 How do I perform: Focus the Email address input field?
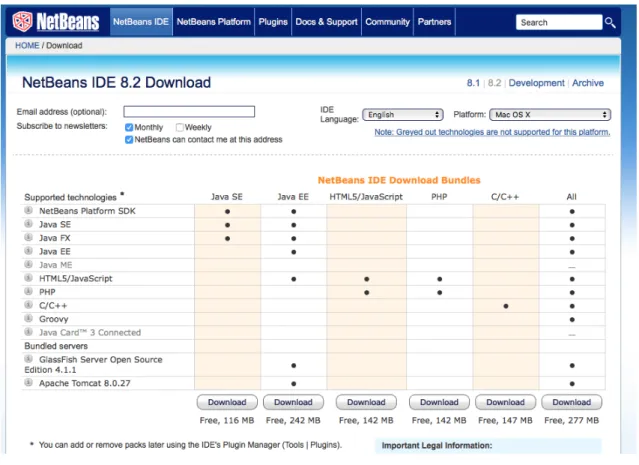coord(189,112)
